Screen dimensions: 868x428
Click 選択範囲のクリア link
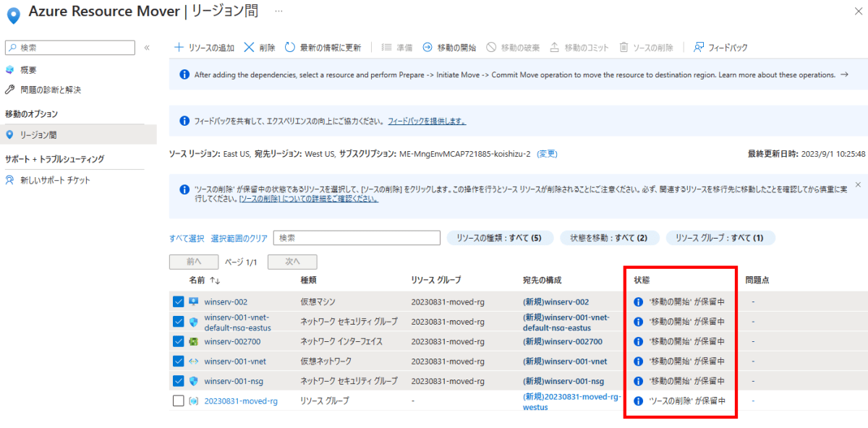point(239,238)
